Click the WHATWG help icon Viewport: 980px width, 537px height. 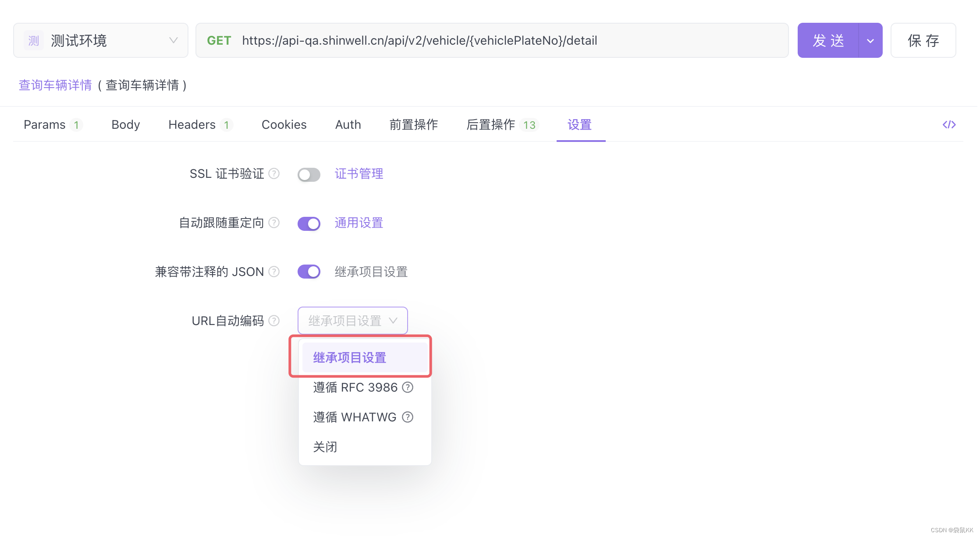(407, 417)
